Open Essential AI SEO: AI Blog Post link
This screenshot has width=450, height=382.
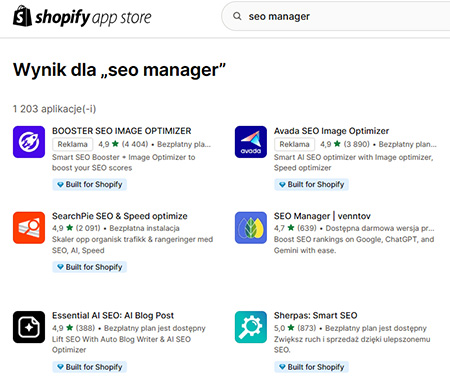tap(113, 315)
